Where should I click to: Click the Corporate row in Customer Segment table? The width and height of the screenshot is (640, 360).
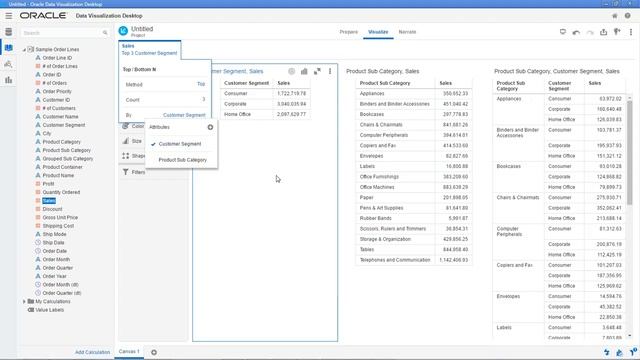click(x=265, y=104)
